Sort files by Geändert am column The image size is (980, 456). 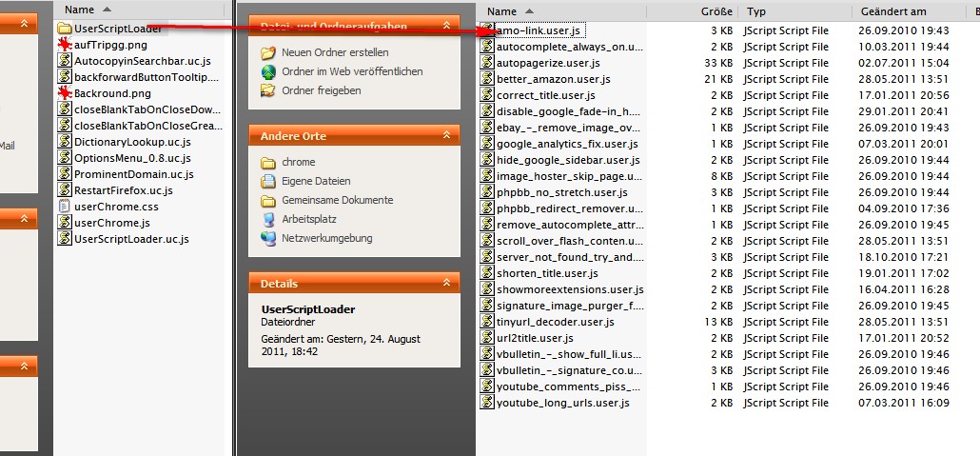click(x=892, y=11)
